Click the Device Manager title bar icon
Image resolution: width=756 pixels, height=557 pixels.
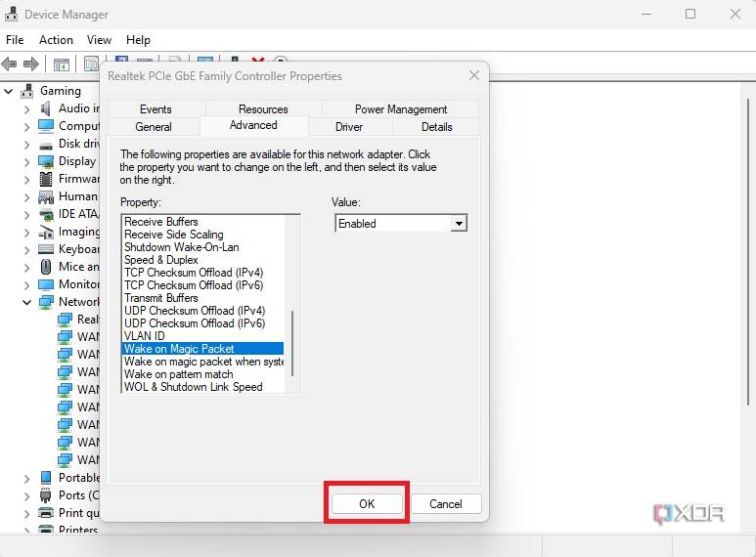[11, 15]
